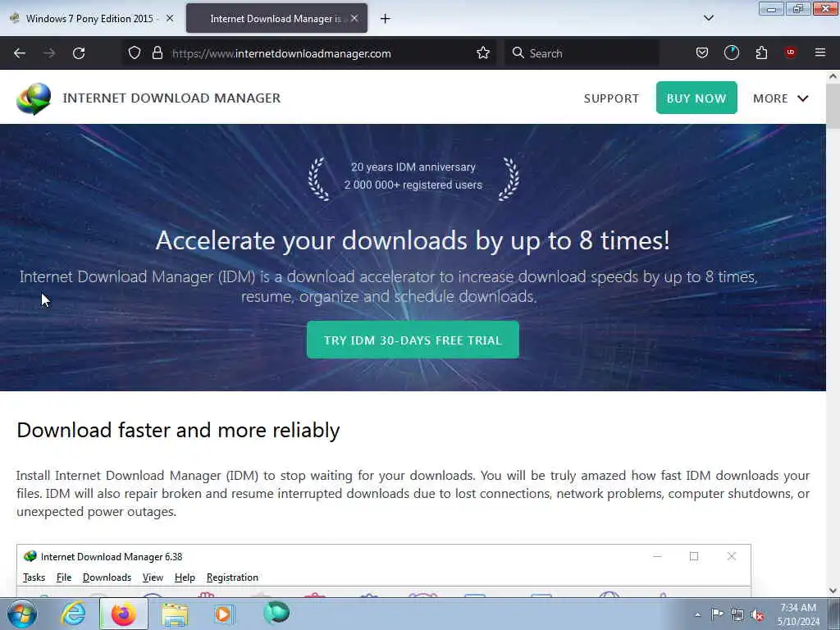Open the INTERNET DOWNLOAD MANAGER home link

pyautogui.click(x=171, y=98)
